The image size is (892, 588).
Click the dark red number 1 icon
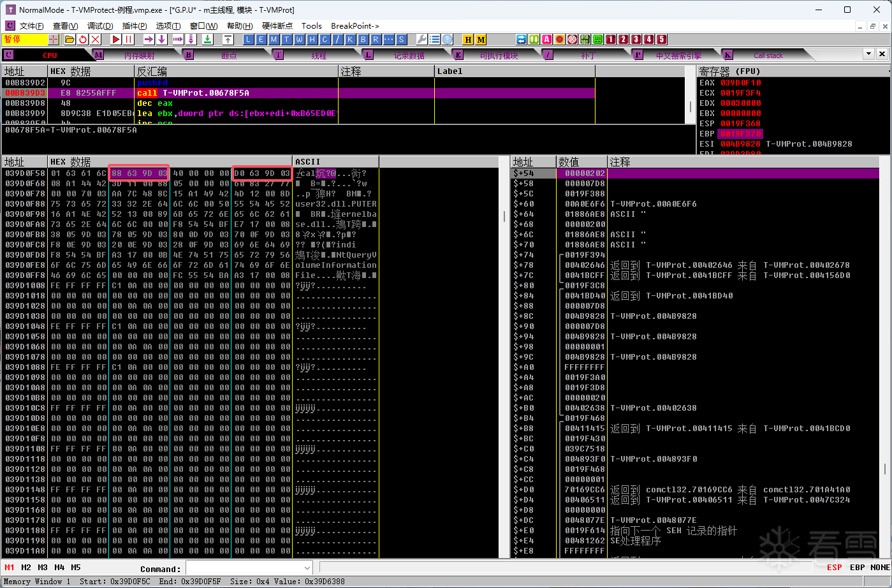click(610, 40)
